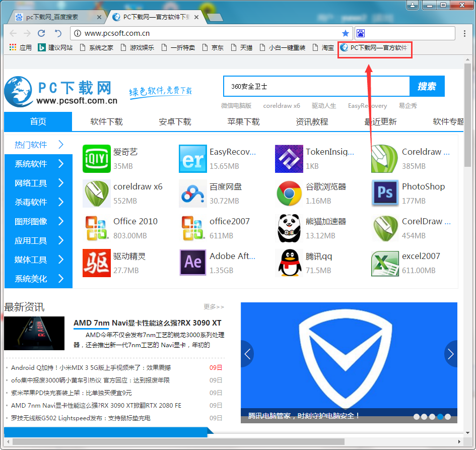Expand the 系统美化 category chevron

[x=61, y=279]
